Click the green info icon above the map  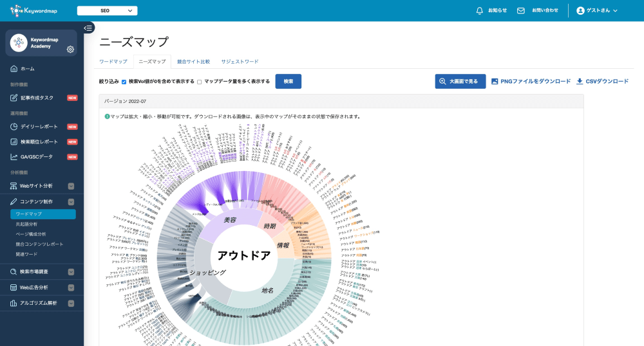coord(107,116)
